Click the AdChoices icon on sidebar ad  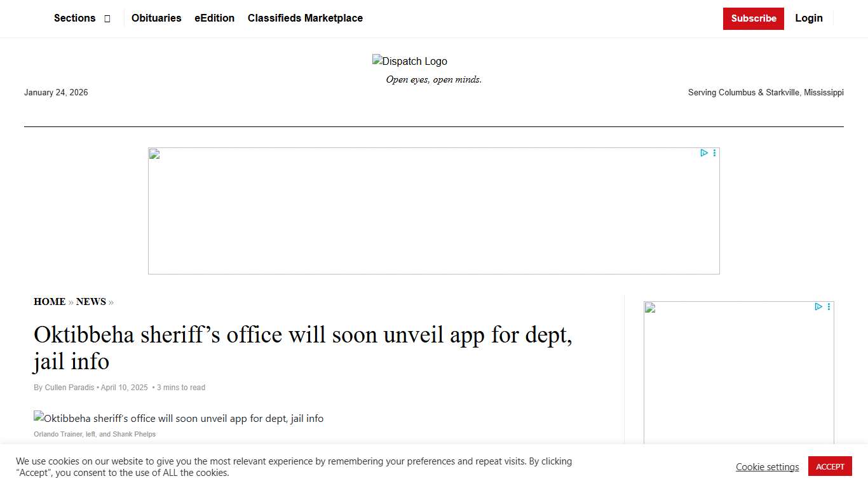(x=818, y=306)
